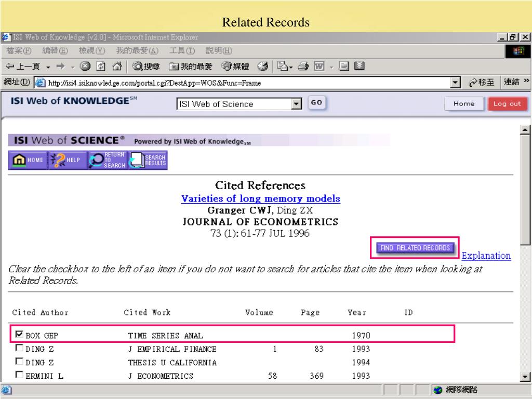The width and height of the screenshot is (532, 399).
Task: Print the page with the Print icon
Action: [x=303, y=66]
